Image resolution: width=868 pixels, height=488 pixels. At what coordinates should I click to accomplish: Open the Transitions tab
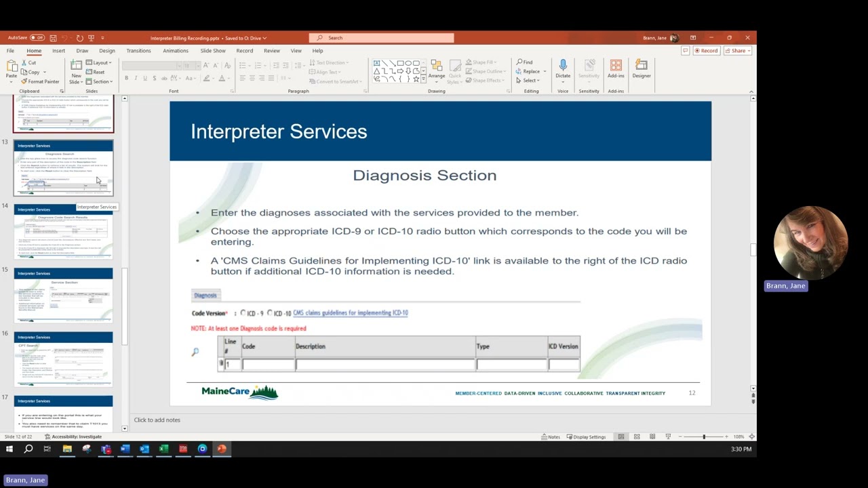coord(138,51)
